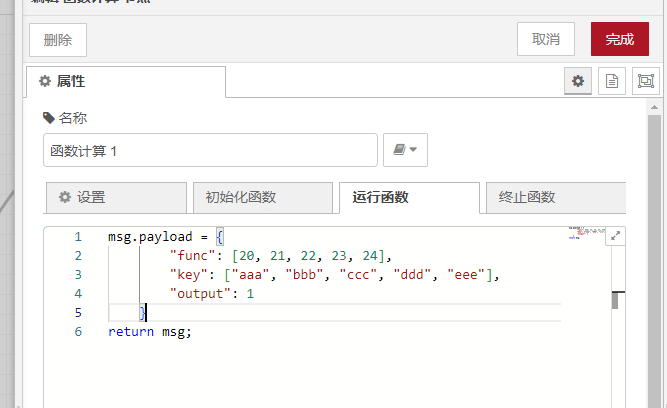Expand the code editor to full screen
The height and width of the screenshot is (408, 667).
tap(616, 236)
